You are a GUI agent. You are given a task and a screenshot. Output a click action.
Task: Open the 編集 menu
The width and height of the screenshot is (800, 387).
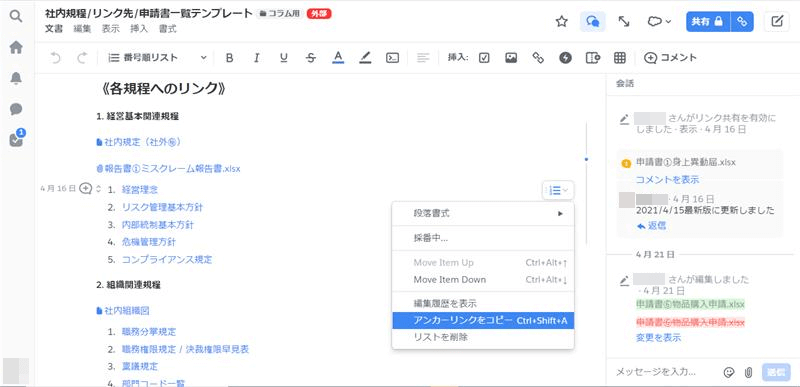click(x=82, y=29)
